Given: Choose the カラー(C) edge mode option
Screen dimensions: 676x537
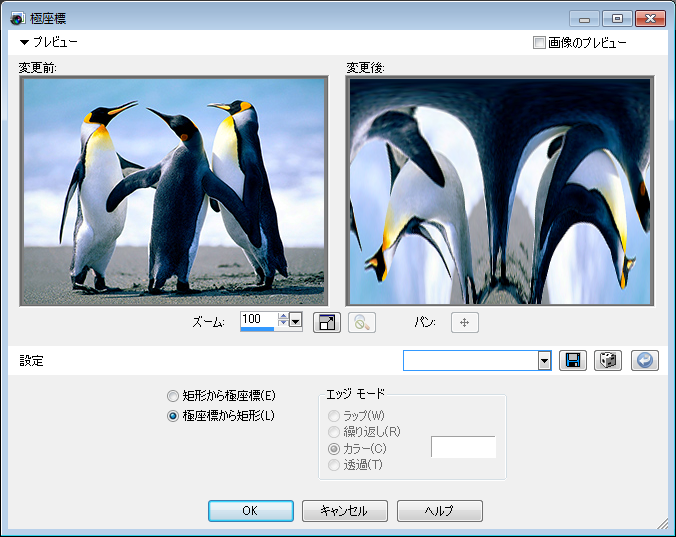Looking at the screenshot, I should coord(334,449).
